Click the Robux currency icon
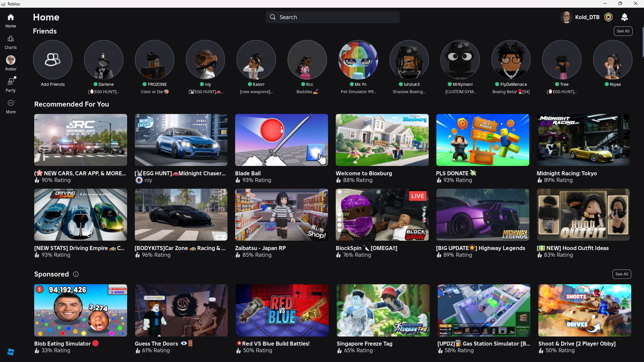The image size is (644, 362). (608, 17)
